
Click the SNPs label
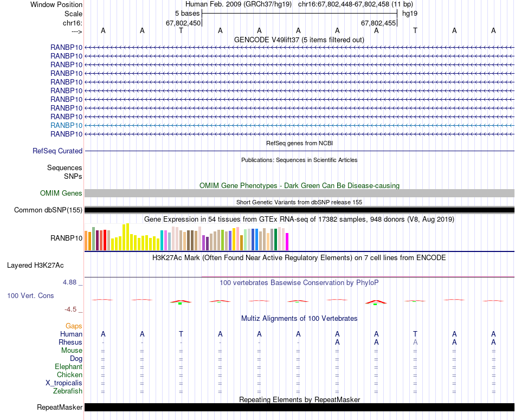pyautogui.click(x=73, y=176)
